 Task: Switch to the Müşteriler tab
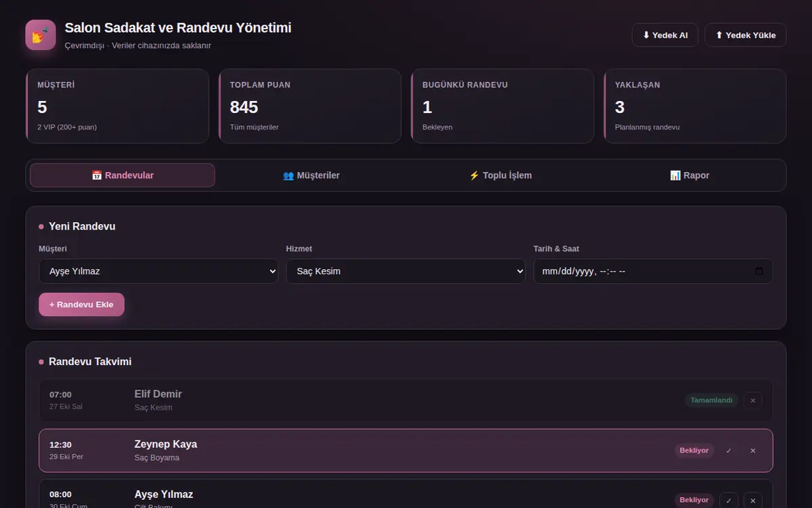click(x=311, y=175)
